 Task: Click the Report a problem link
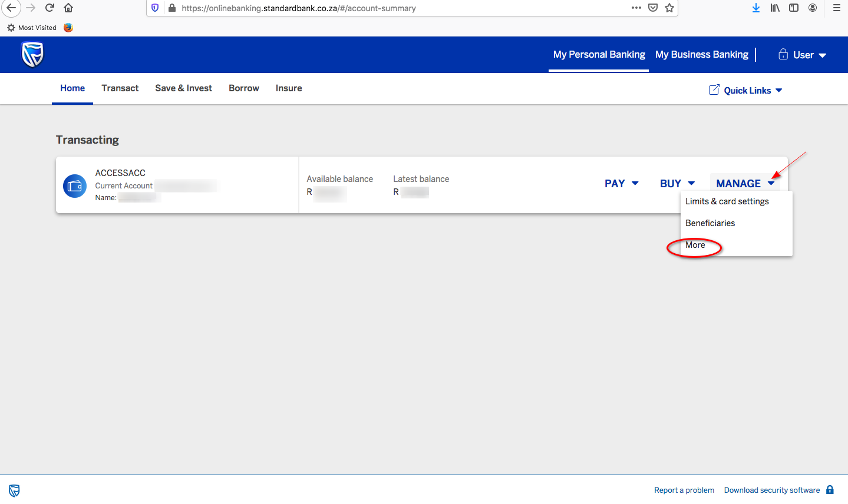pyautogui.click(x=684, y=490)
